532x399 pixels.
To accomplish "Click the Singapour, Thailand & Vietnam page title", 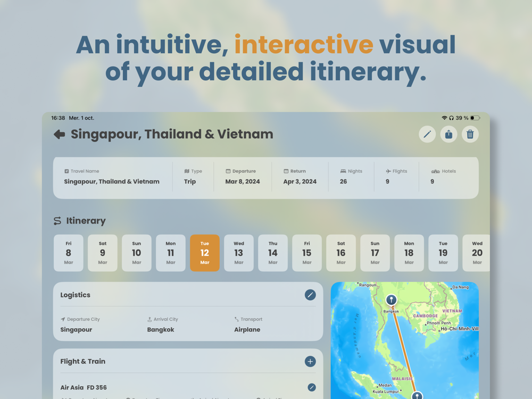I will (x=172, y=135).
